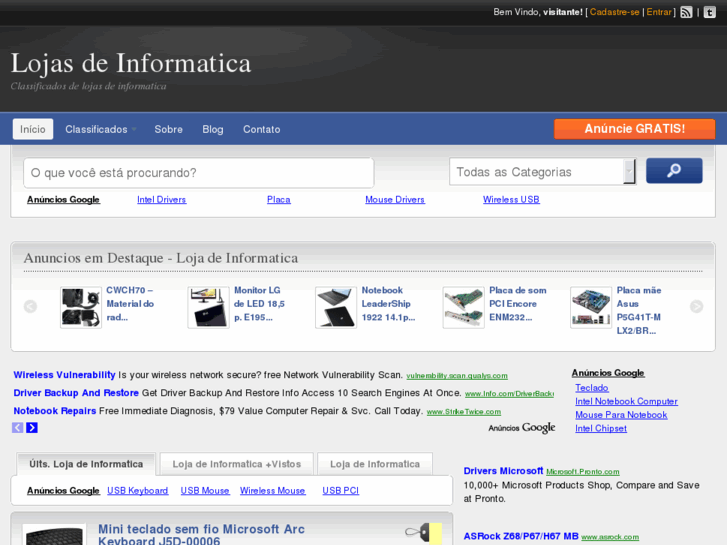Screen dimensions: 727x545
Task: Open the Drivers Microsoft ad
Action: coord(503,471)
